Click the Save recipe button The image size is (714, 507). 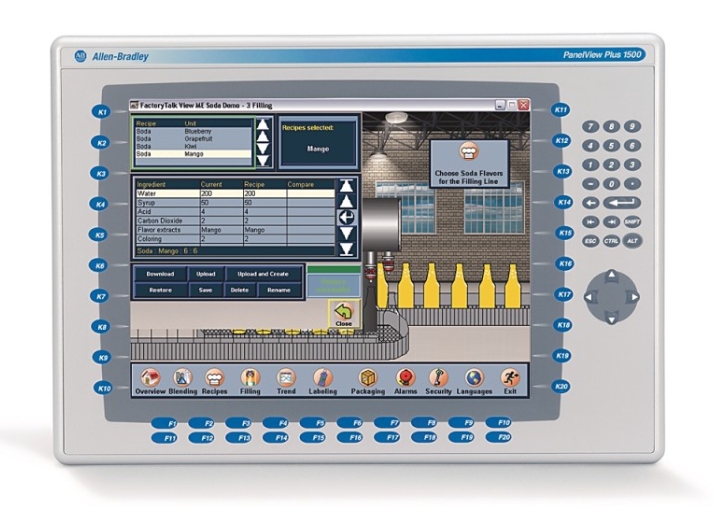(205, 290)
